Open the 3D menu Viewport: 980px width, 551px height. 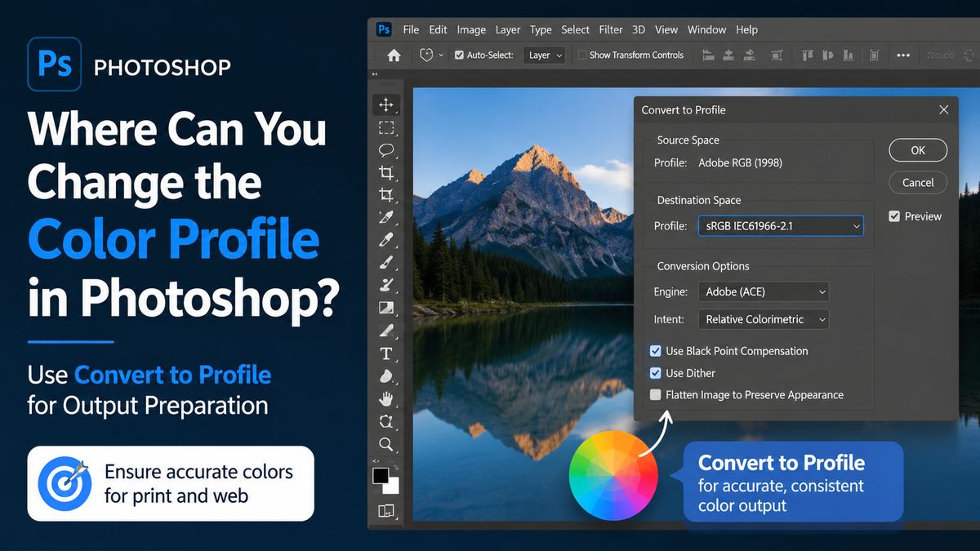[639, 29]
